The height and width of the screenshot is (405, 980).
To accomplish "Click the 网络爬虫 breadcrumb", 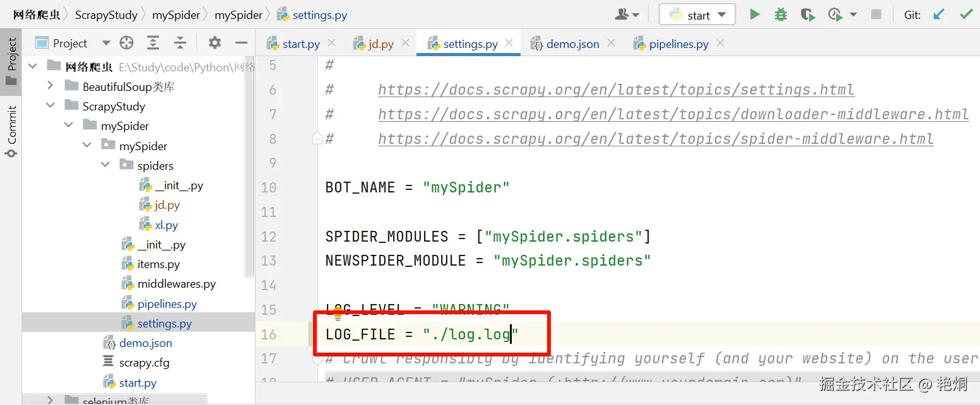I will 37,15.
